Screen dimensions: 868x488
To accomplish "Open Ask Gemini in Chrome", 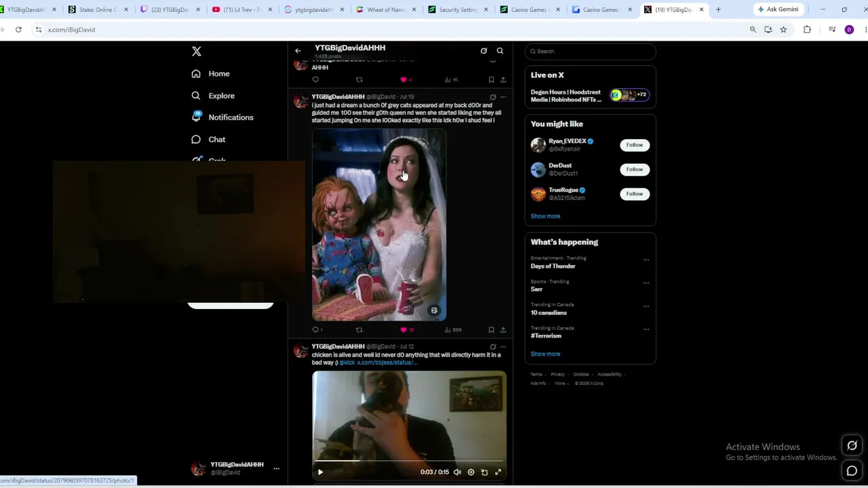I will coord(778,9).
